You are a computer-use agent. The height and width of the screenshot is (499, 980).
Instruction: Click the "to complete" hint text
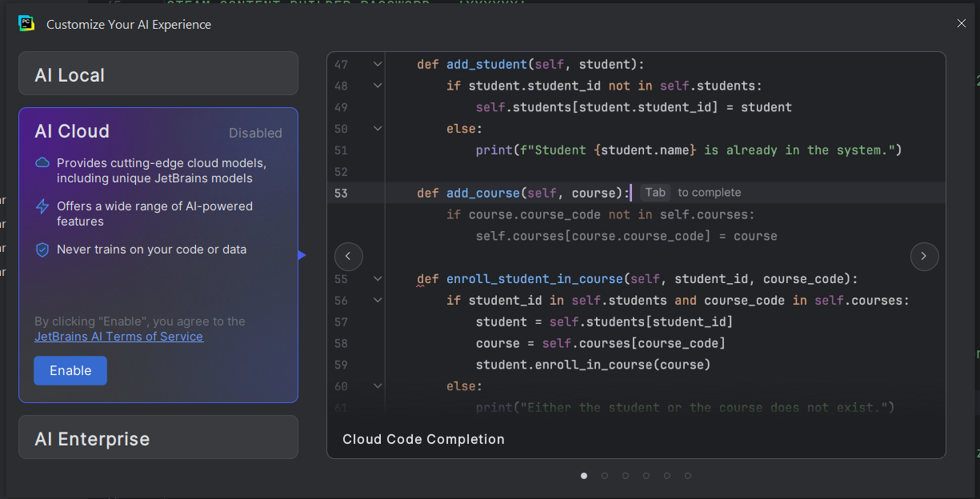(x=710, y=193)
